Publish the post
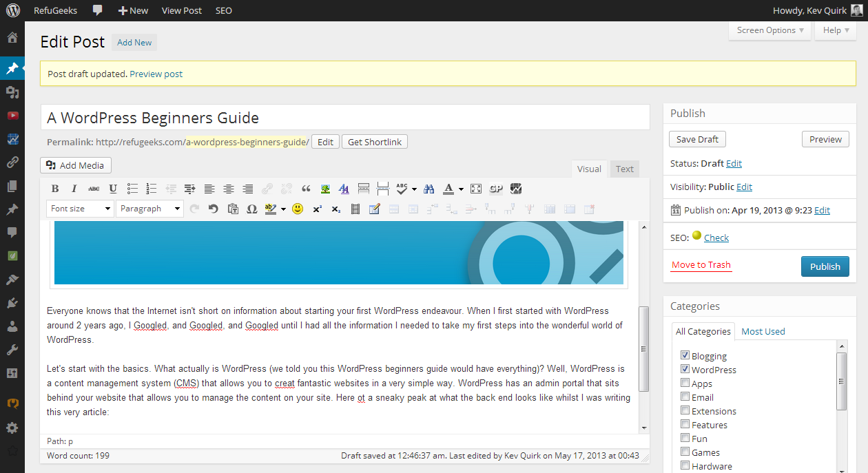The height and width of the screenshot is (473, 868). coord(825,266)
